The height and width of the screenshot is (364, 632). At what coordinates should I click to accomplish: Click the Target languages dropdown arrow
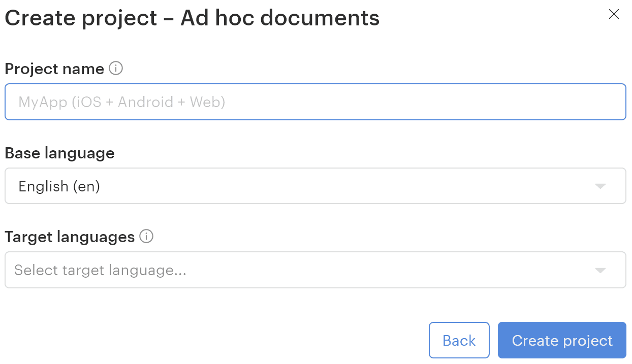600,270
